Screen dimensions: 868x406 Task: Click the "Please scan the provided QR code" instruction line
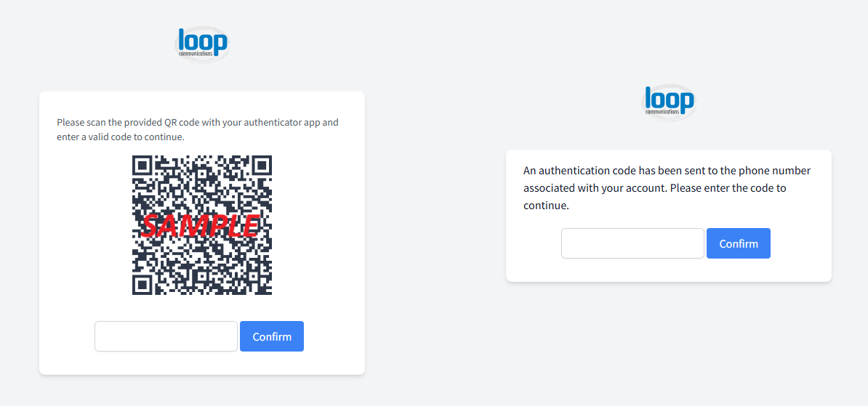click(198, 122)
